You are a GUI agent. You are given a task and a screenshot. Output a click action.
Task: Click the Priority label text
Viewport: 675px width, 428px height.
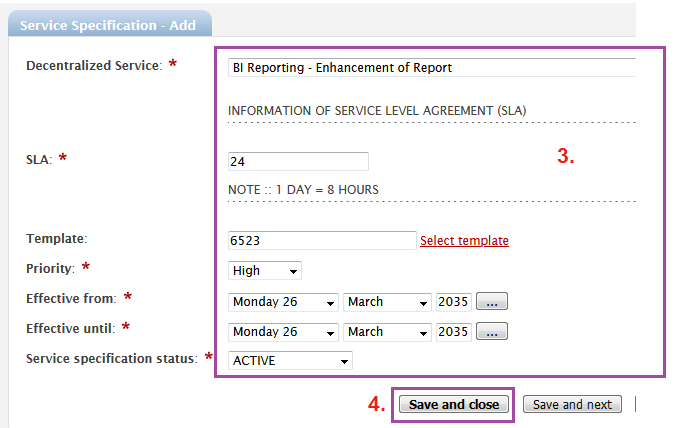pos(50,269)
